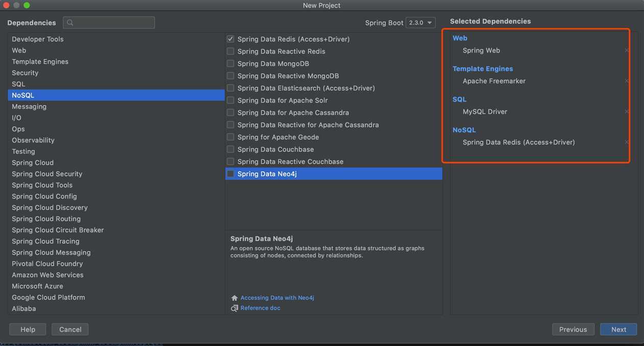Select the Spring Cloud category
Image resolution: width=644 pixels, height=346 pixels.
[x=116, y=163]
